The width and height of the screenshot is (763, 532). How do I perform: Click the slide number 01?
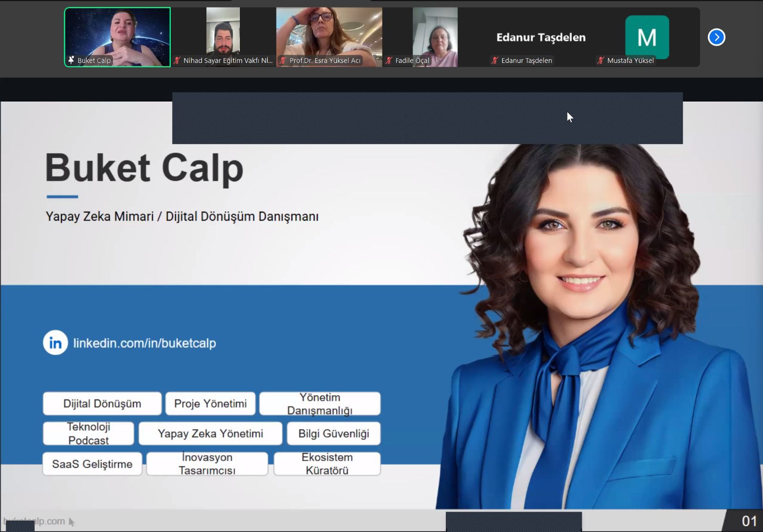pyautogui.click(x=749, y=521)
